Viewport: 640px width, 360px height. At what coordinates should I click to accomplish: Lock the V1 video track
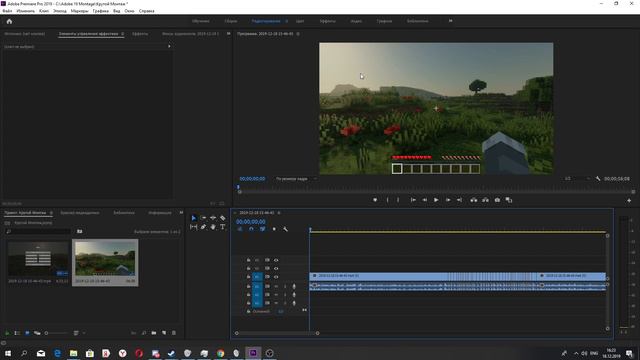[x=248, y=277]
